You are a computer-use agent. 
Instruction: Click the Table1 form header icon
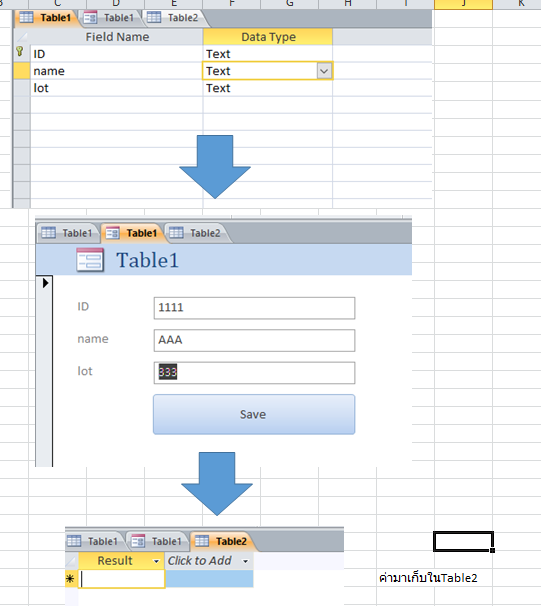[90, 260]
